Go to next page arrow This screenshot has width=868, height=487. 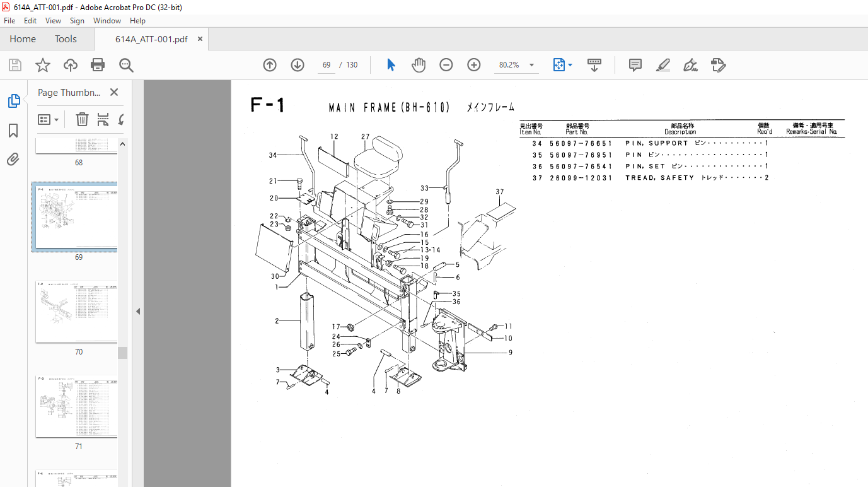point(298,65)
